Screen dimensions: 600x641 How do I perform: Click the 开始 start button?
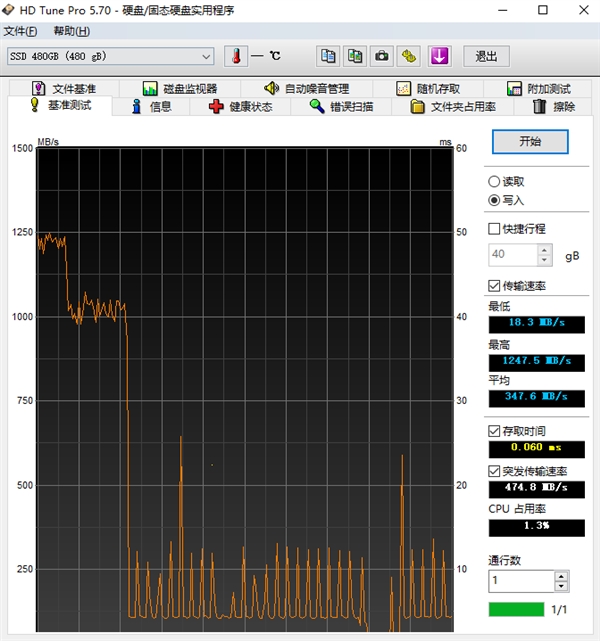tap(530, 142)
